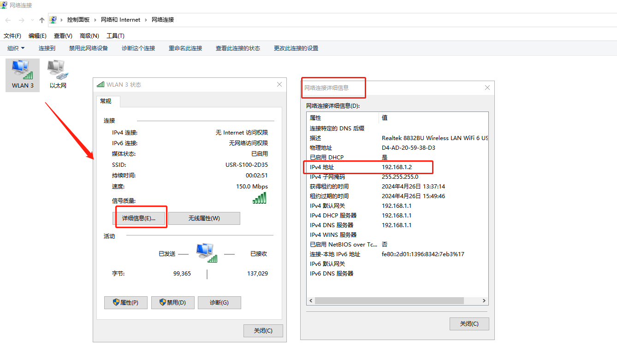Select the 物理地址 row in details list
The height and width of the screenshot is (364, 617).
click(x=397, y=148)
